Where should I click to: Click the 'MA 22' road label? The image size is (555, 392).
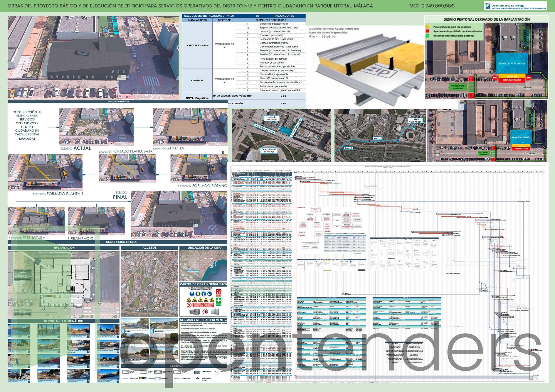pos(377,138)
